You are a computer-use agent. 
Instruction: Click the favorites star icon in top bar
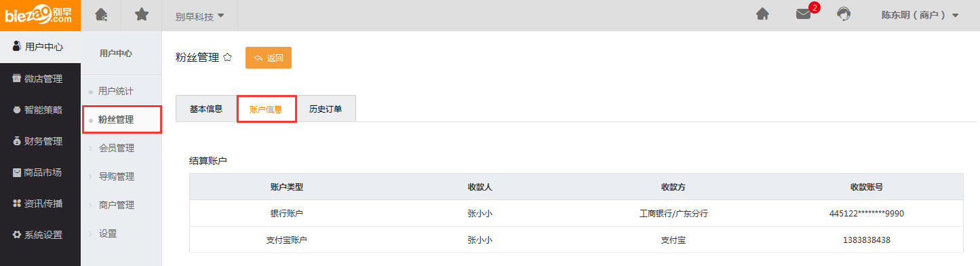[142, 14]
